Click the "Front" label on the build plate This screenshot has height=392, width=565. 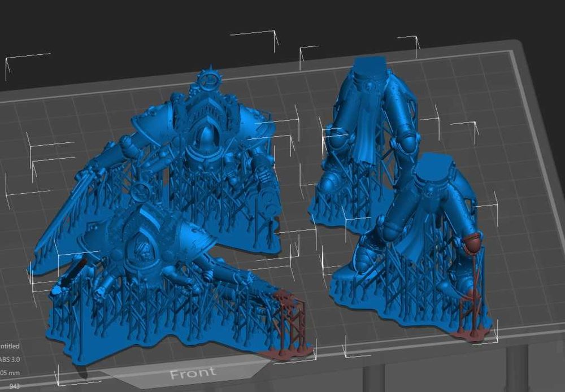(193, 373)
